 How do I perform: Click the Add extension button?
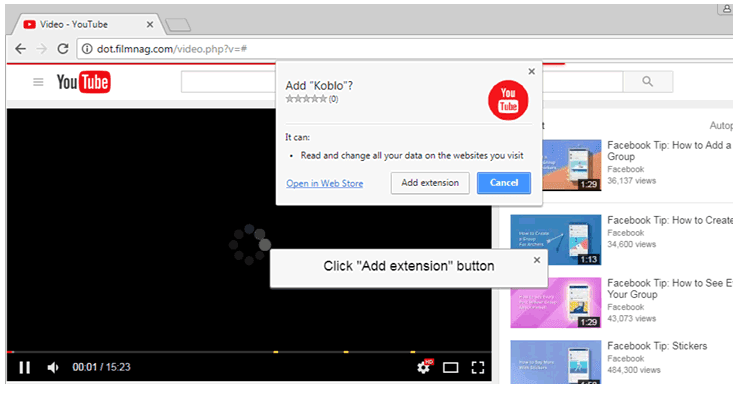(x=430, y=183)
